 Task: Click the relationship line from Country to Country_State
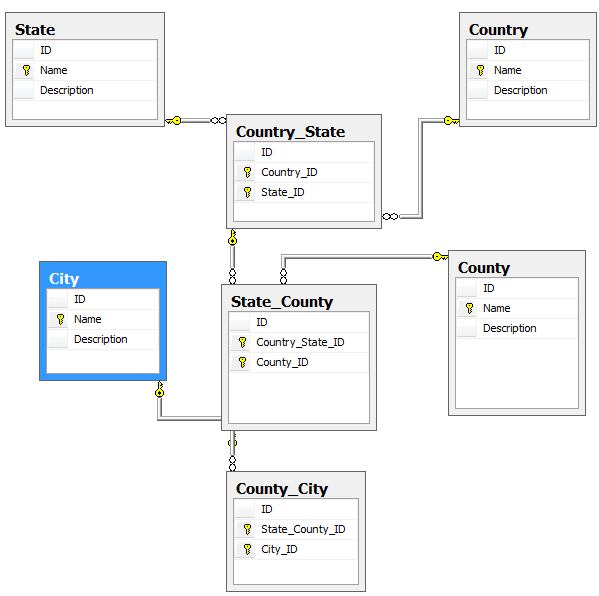click(x=421, y=168)
